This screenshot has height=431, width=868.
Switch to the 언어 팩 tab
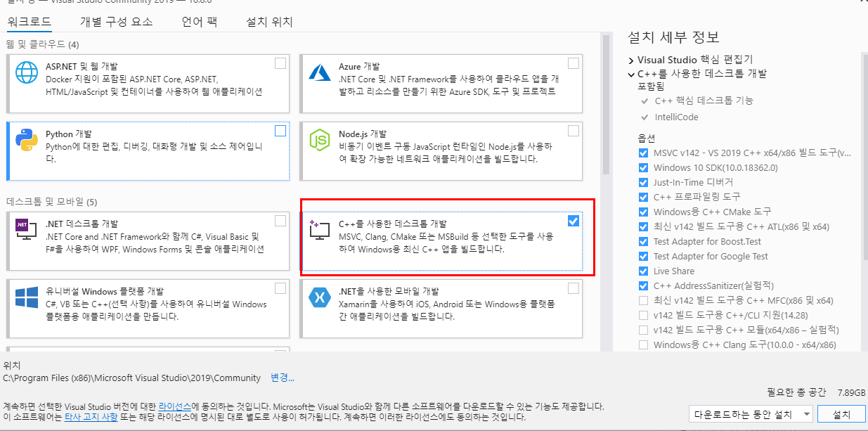[200, 22]
